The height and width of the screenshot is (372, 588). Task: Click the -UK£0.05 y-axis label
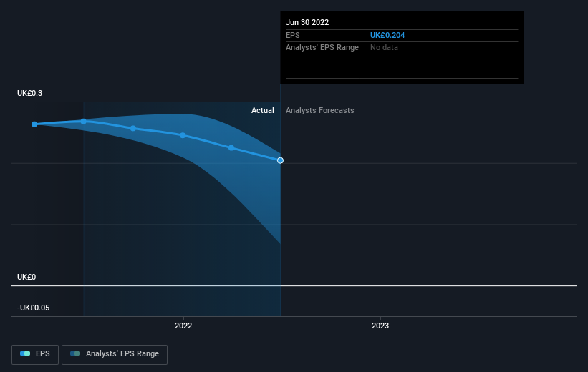click(34, 308)
